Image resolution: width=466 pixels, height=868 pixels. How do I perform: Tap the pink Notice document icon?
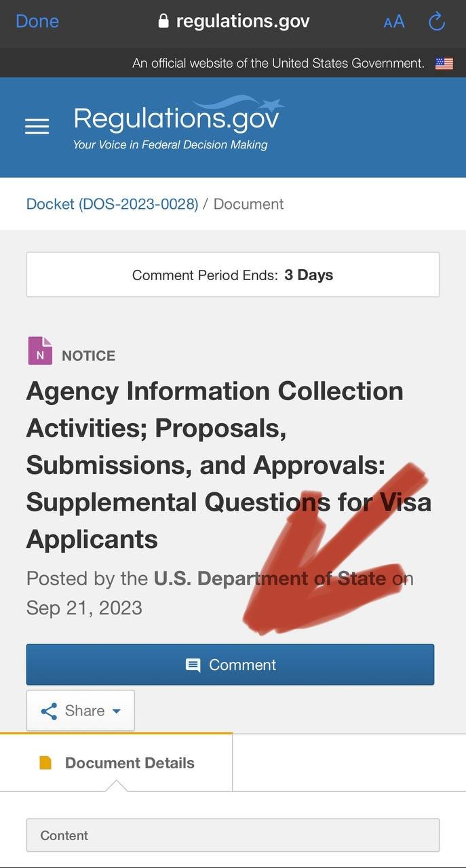40,351
